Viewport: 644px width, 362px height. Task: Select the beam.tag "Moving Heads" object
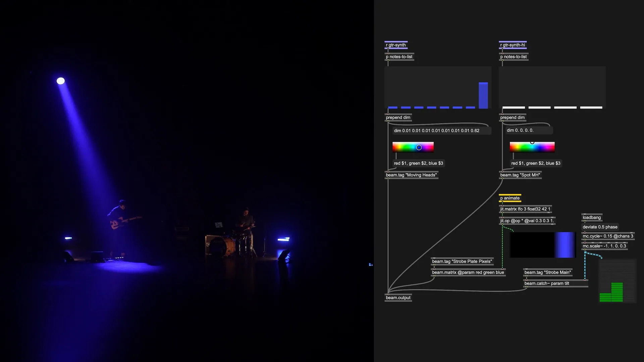coord(411,175)
